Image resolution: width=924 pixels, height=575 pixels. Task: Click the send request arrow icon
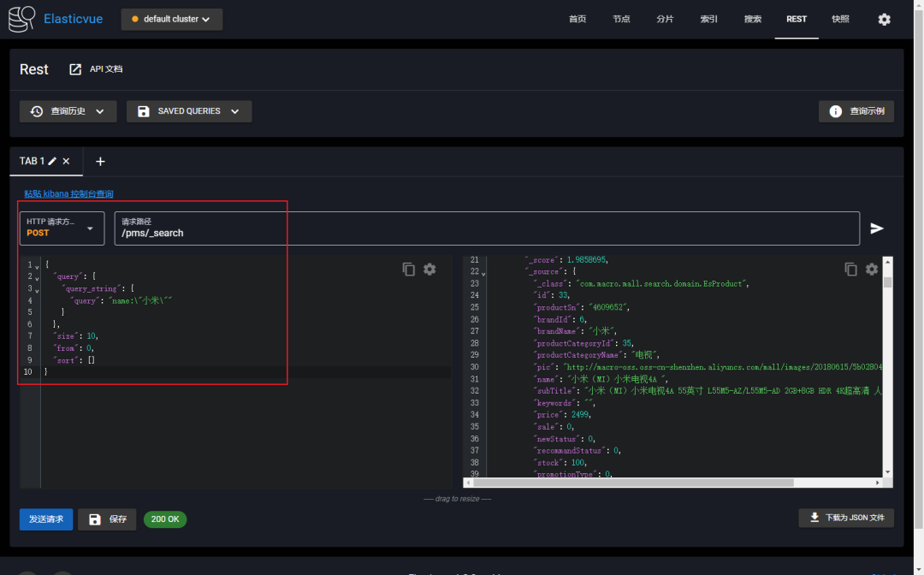pyautogui.click(x=877, y=228)
